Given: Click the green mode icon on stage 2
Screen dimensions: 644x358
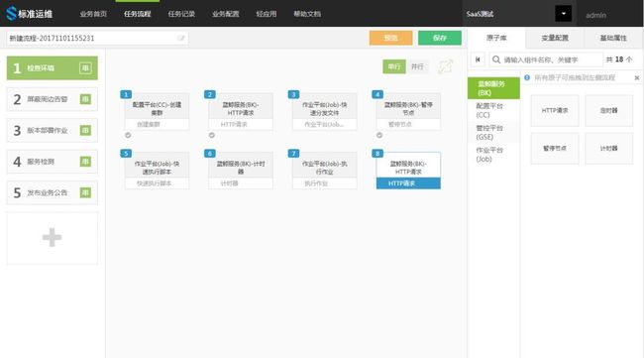Looking at the screenshot, I should point(85,99).
